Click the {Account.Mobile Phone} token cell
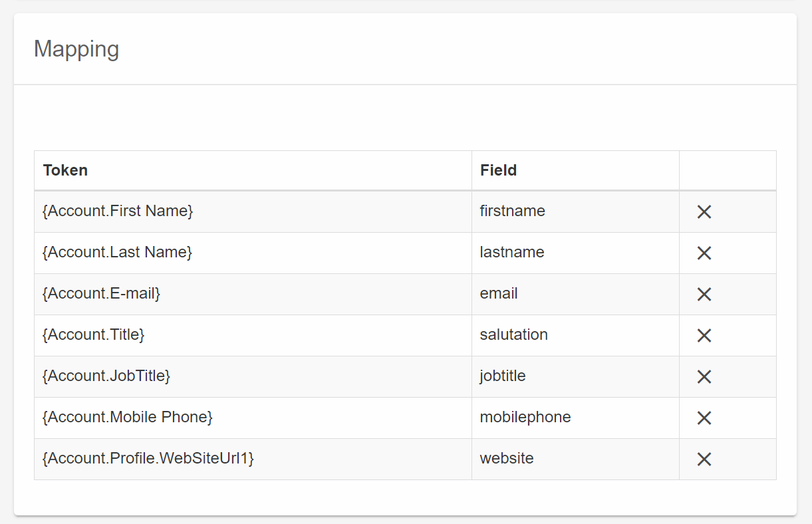The height and width of the screenshot is (524, 812). tap(127, 418)
